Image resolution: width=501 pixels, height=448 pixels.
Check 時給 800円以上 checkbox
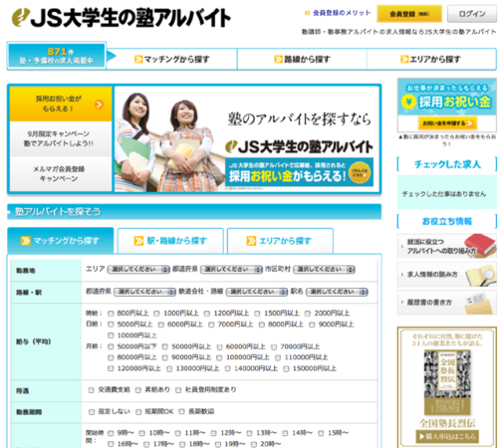[x=111, y=314]
